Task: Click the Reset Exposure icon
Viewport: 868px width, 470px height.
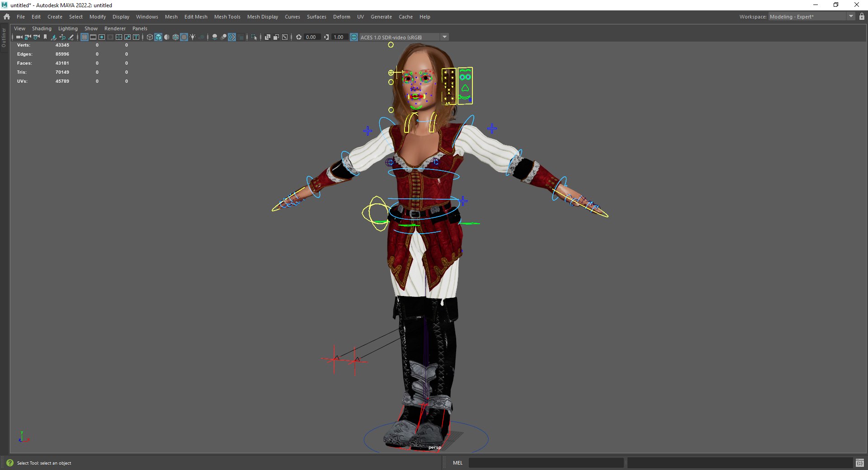Action: point(299,37)
